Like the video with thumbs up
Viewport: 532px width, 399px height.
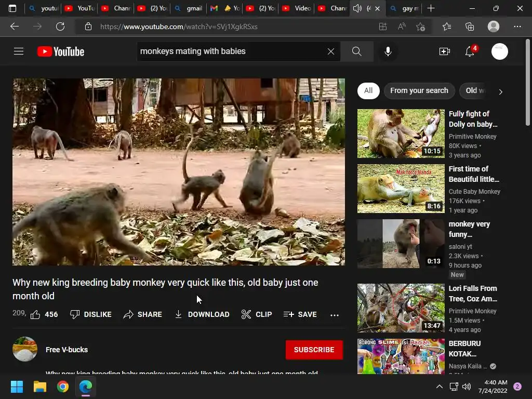coord(44,314)
